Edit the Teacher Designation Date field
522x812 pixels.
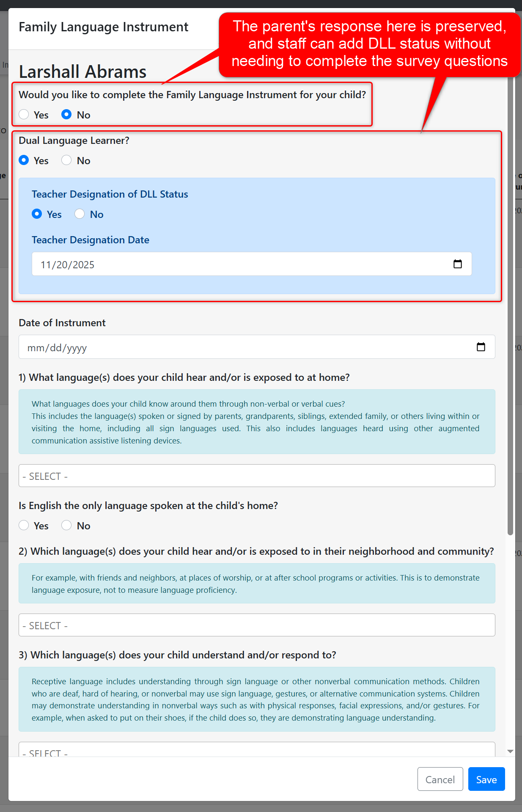click(252, 264)
